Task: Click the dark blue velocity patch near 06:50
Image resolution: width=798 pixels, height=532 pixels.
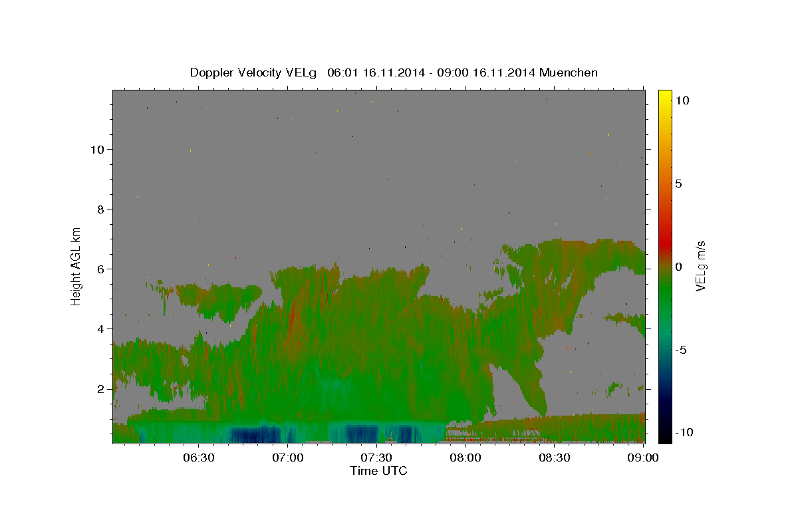Action: point(255,435)
